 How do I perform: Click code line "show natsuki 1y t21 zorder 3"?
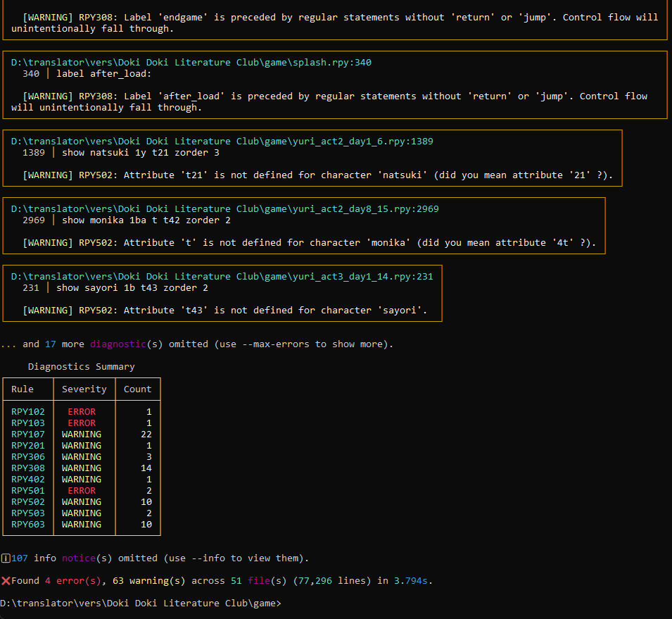[141, 153]
